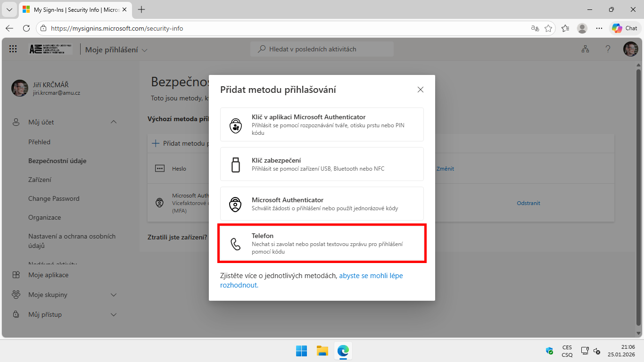This screenshot has height=362, width=644.
Task: Add the page to favorites with the star icon
Action: click(548, 28)
